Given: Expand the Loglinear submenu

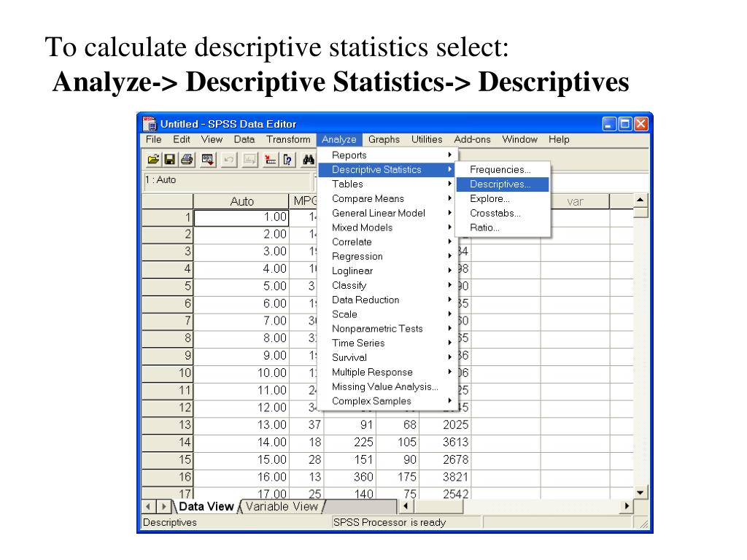Looking at the screenshot, I should click(x=387, y=271).
